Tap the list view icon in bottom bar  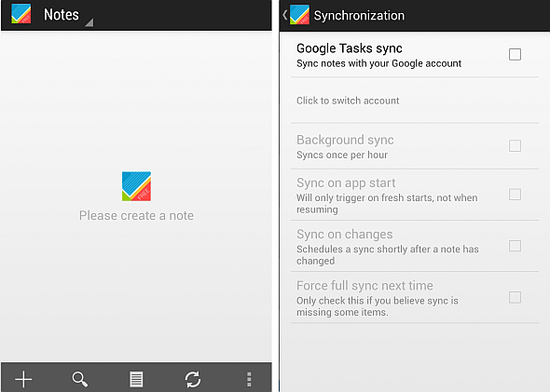tap(136, 379)
